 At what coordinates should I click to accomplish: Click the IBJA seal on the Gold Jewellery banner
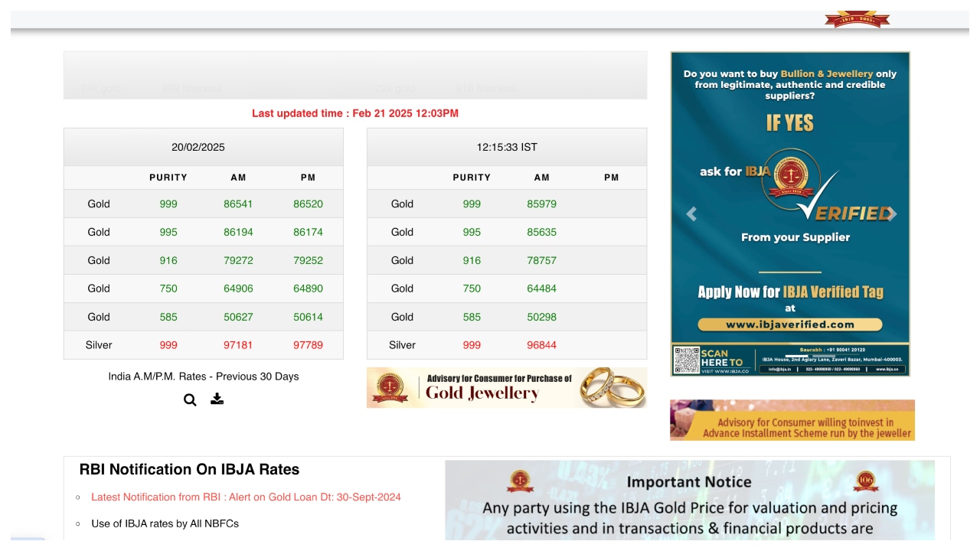[390, 388]
